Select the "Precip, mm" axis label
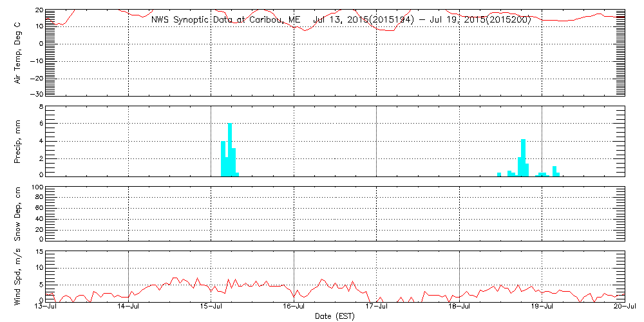 click(18, 140)
